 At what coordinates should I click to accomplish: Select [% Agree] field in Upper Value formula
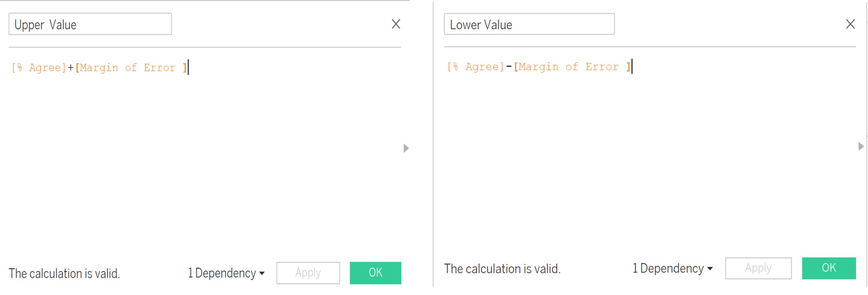click(39, 67)
